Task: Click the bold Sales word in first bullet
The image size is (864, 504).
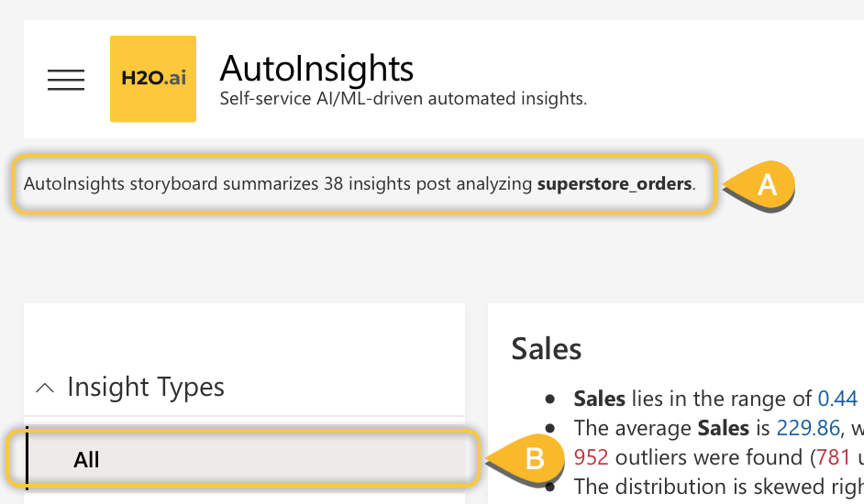Action: point(599,399)
